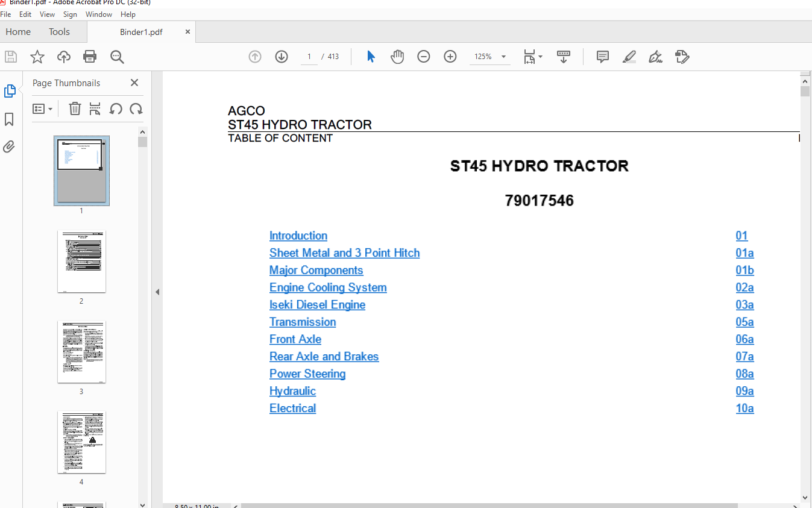Open the Find text magnifier icon
The height and width of the screenshot is (508, 812).
click(117, 57)
